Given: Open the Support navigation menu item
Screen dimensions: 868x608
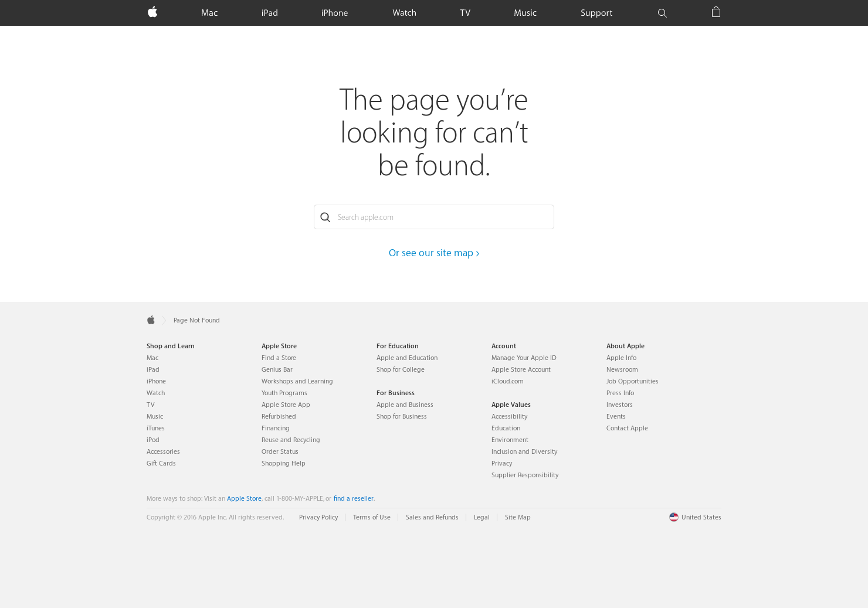Looking at the screenshot, I should click(x=596, y=13).
